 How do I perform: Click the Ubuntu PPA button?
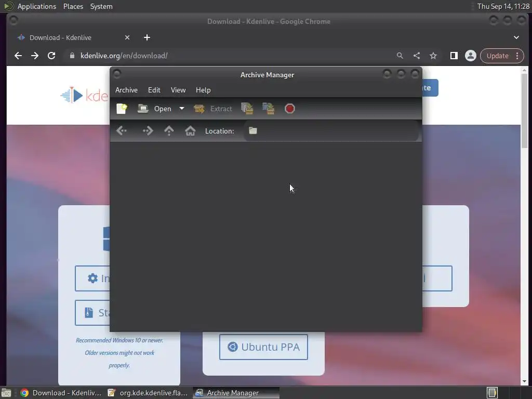pyautogui.click(x=263, y=347)
